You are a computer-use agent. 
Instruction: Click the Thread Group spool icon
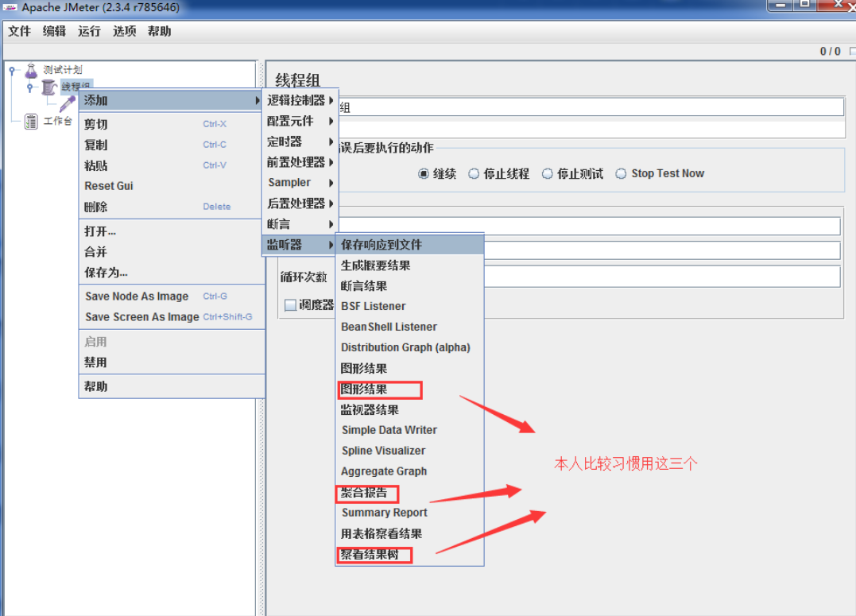[49, 87]
